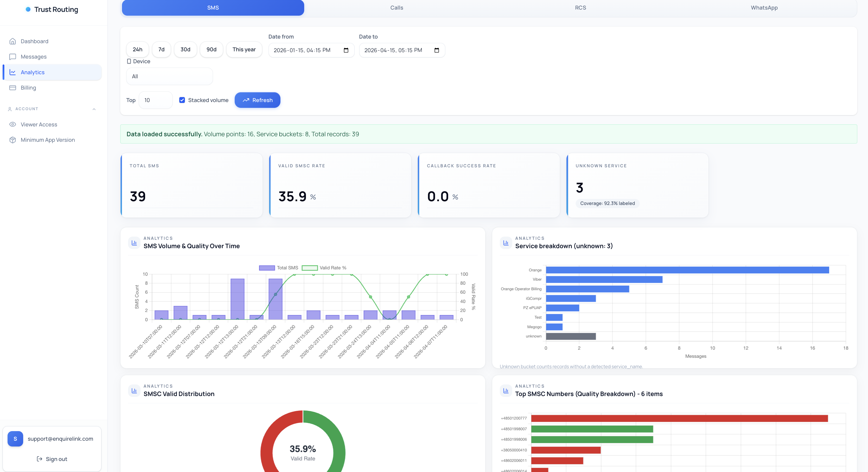868x472 pixels.
Task: Click the support user avatar S
Action: [15, 439]
